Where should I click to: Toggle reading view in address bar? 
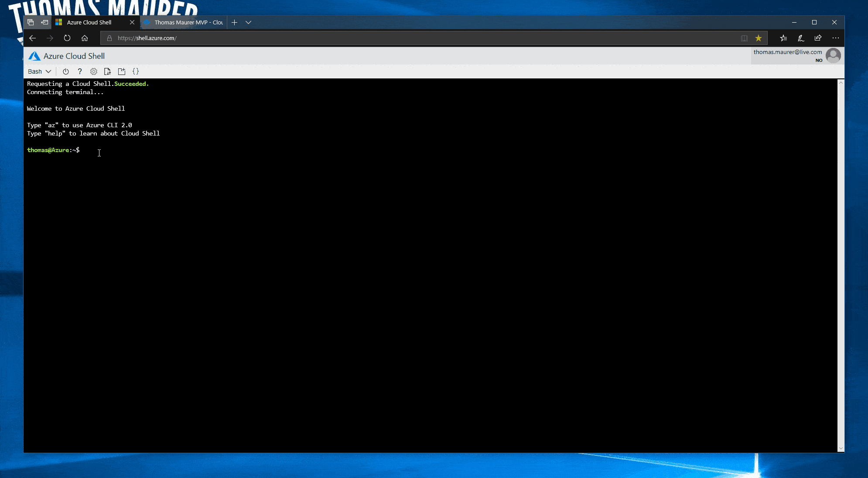click(x=744, y=38)
